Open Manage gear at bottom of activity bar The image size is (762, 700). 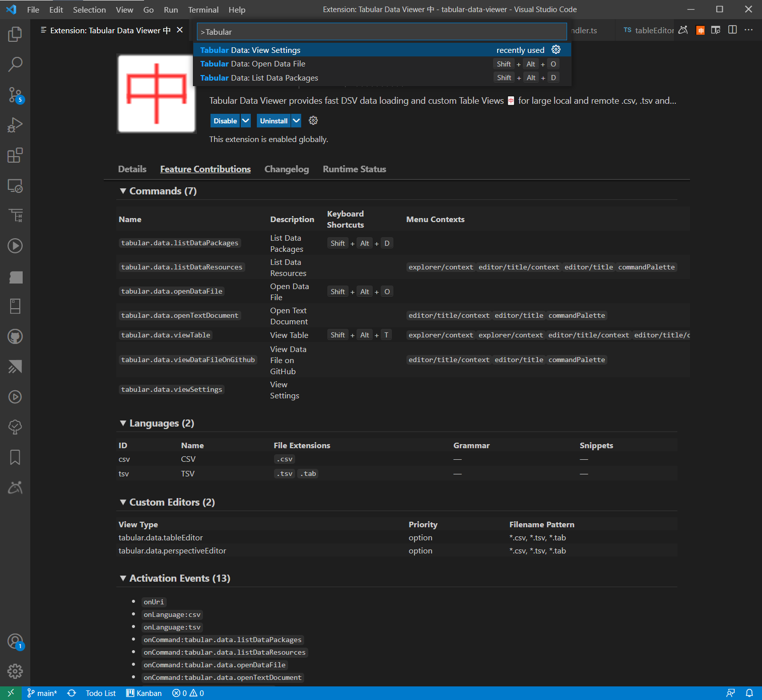[15, 671]
